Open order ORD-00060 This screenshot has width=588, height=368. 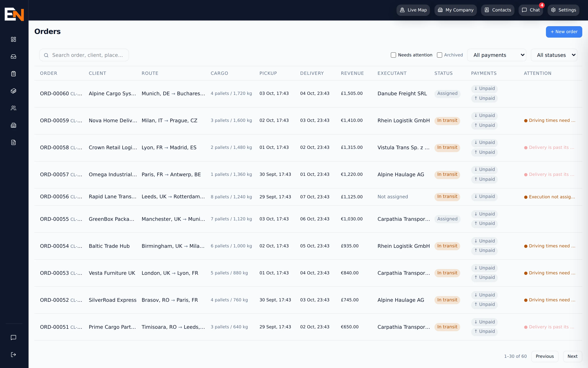55,94
